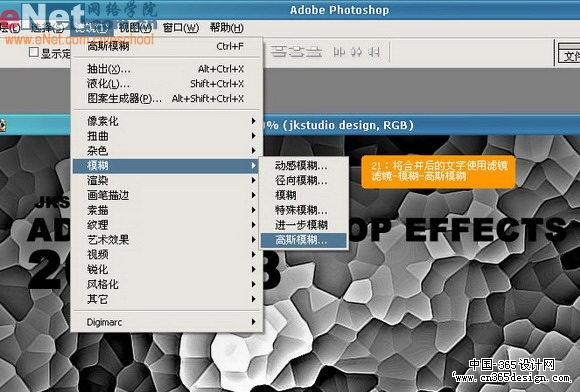Select 特殊模糊... in blur submenu
Screen dimensions: 580x392
(x=304, y=210)
